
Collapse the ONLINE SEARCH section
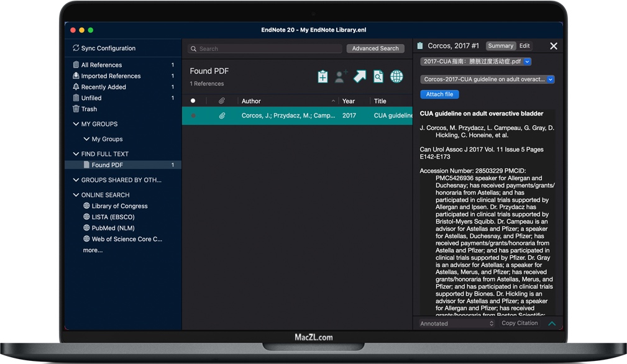76,195
